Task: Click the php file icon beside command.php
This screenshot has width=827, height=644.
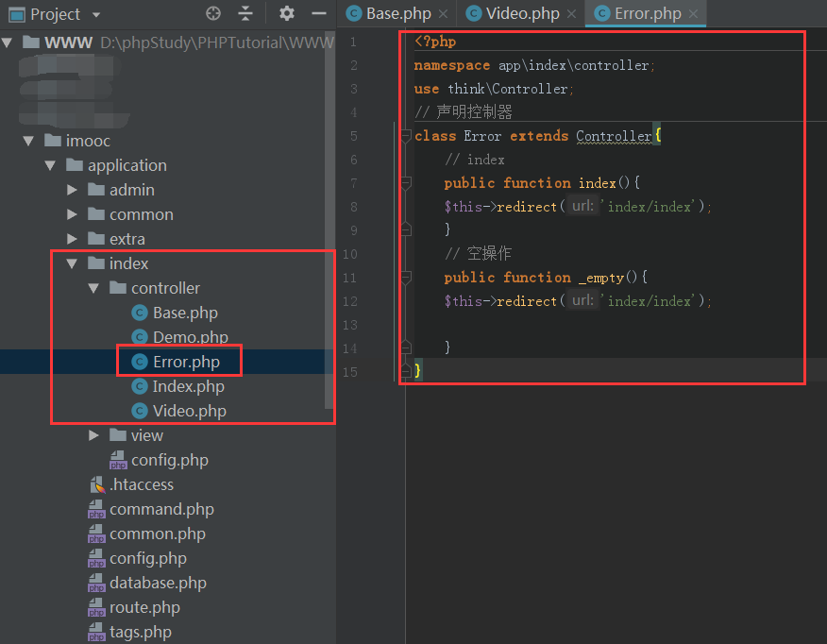Action: click(x=96, y=510)
